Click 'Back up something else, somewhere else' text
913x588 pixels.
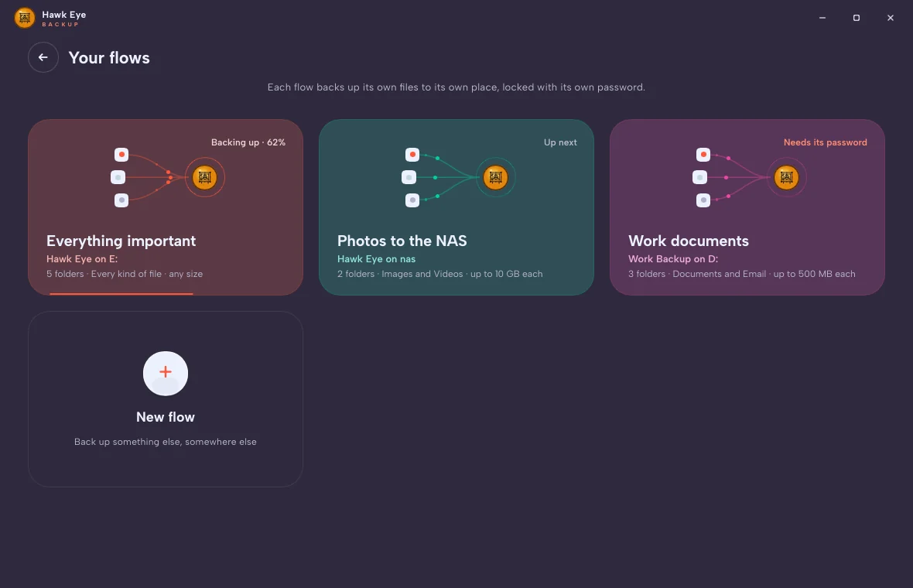coord(166,441)
